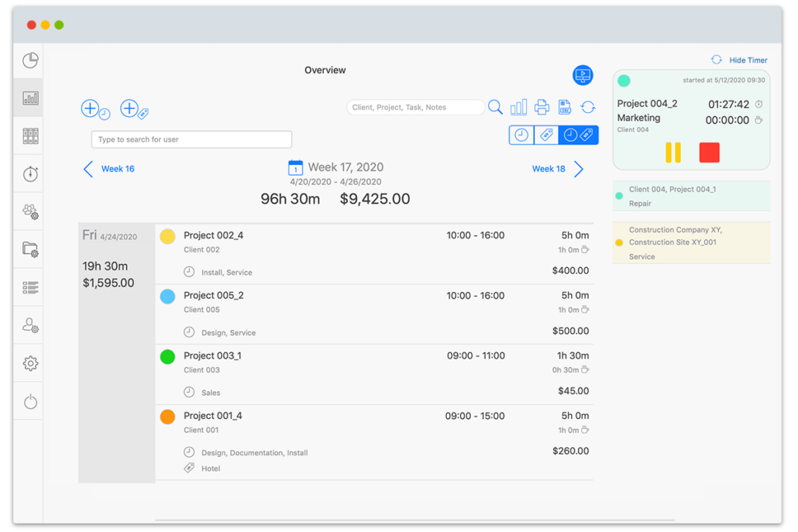Open the stopwatch timer section in the sidebar
Viewport: 798px width, 532px height.
pos(29,173)
